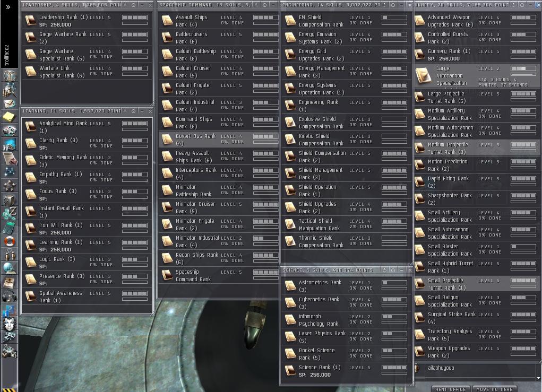Screen dimensions: 542x392
Task: Open the blue question mark info icon
Action: [x=8, y=310]
